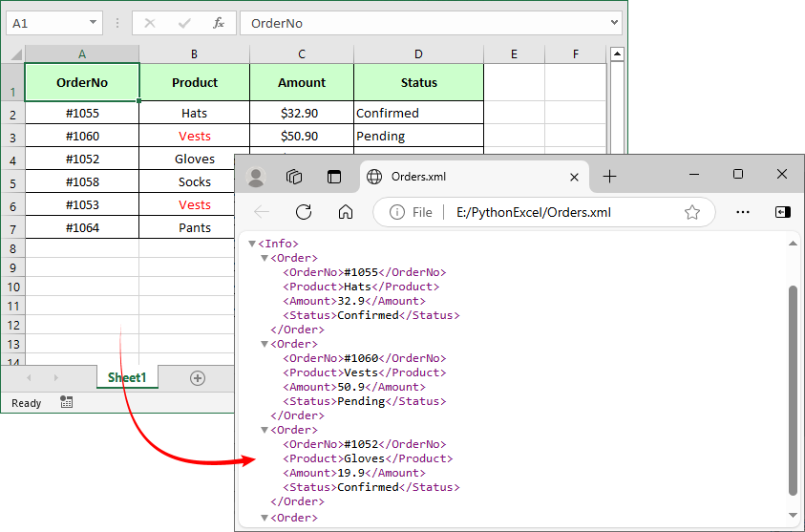
Task: Collapse the first Order XML node
Action: (x=265, y=259)
